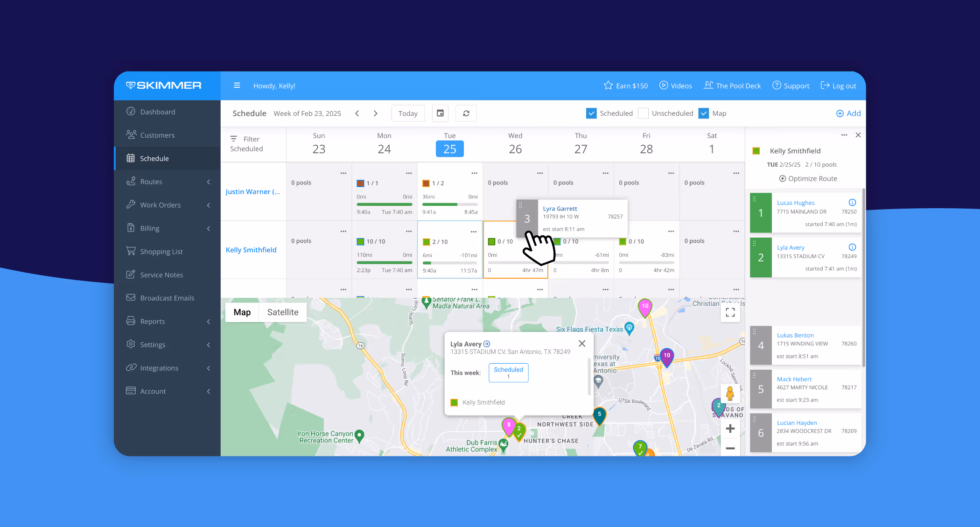Click the Support link
This screenshot has width=980, height=527.
pyautogui.click(x=791, y=85)
